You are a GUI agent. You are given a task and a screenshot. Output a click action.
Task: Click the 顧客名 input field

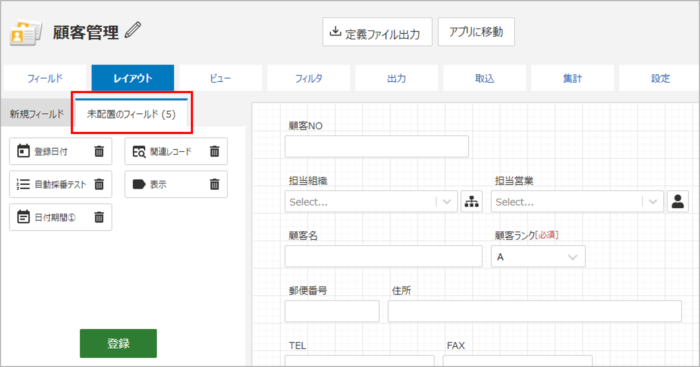point(383,256)
